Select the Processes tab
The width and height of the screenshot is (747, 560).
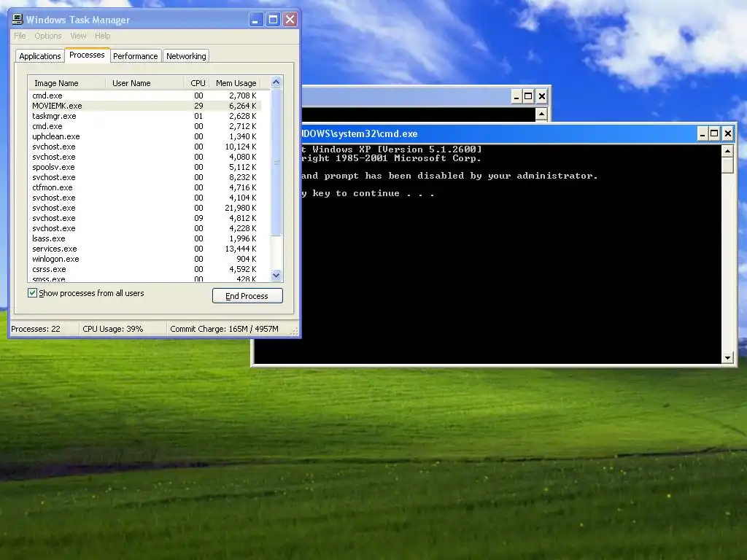tap(87, 55)
